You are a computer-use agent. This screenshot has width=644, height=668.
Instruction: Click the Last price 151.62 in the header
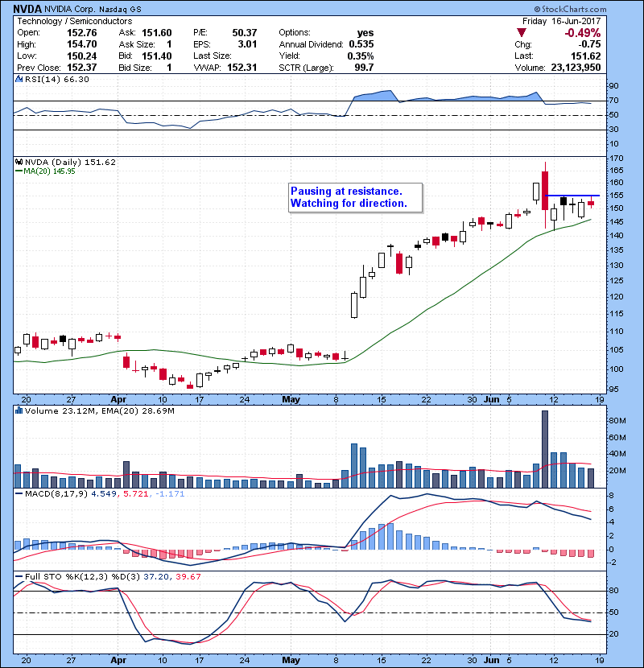point(585,56)
